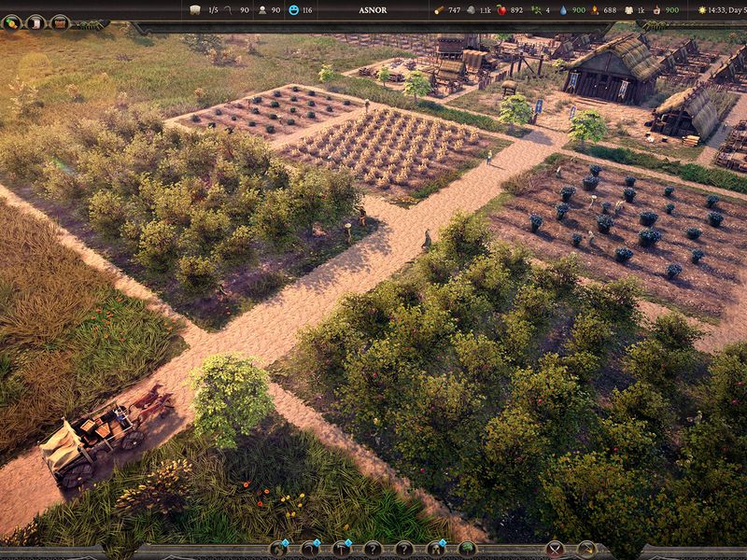
Task: Click the first question mark build slot
Action: (373, 549)
